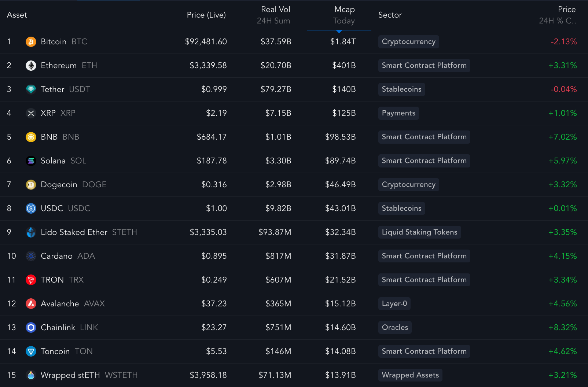Open the BNB asset name
Screen dimensions: 588x387
coord(49,137)
